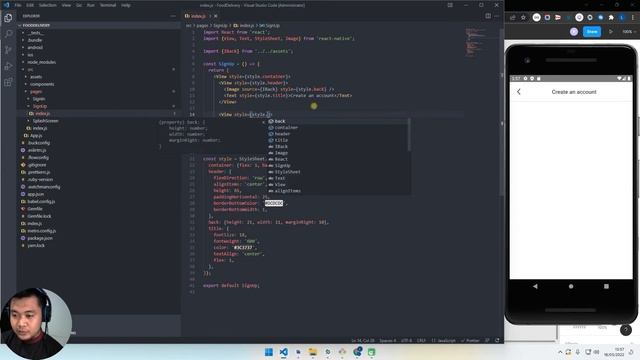
Task: Open the Selection menu
Action: point(48,5)
